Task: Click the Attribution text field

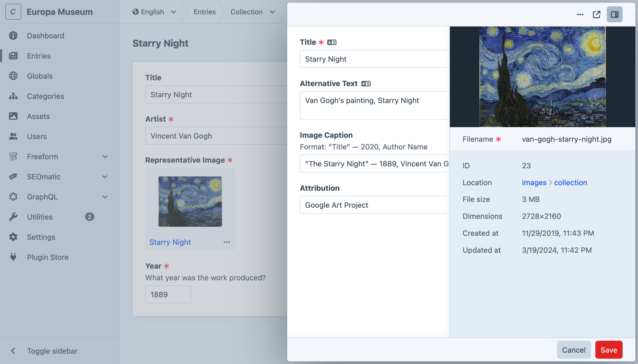Action: pyautogui.click(x=374, y=205)
